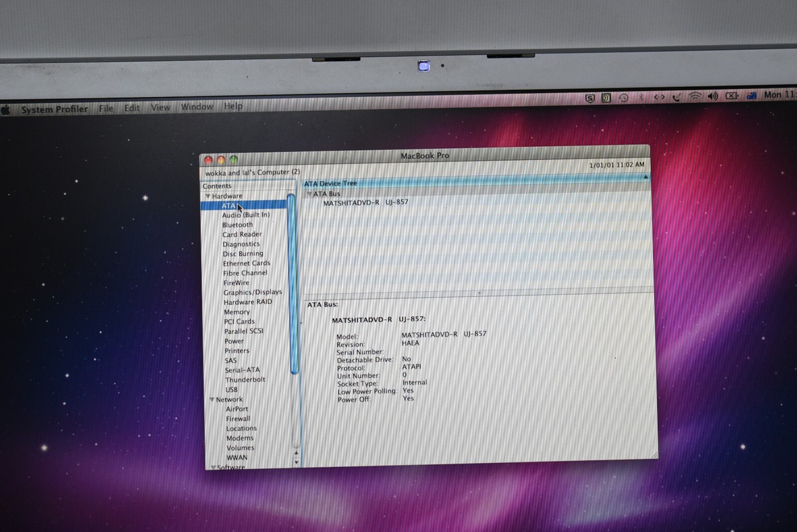Select Modems under Network
This screenshot has height=532, width=797.
(240, 438)
